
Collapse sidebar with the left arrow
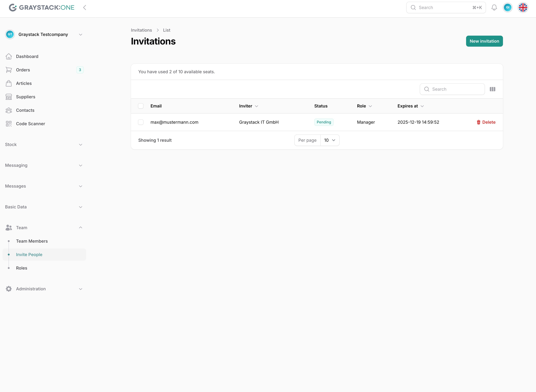click(84, 8)
